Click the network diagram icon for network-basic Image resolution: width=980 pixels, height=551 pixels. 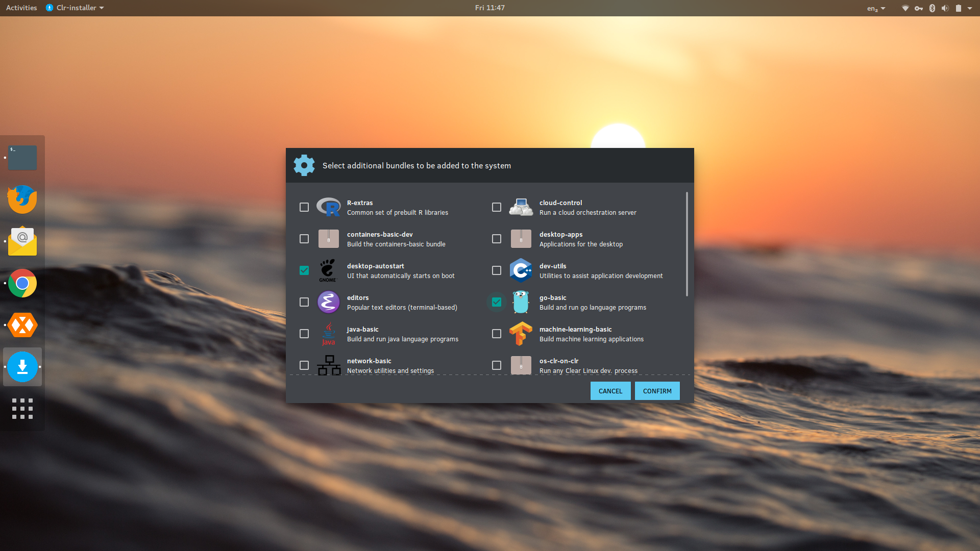[x=329, y=365]
